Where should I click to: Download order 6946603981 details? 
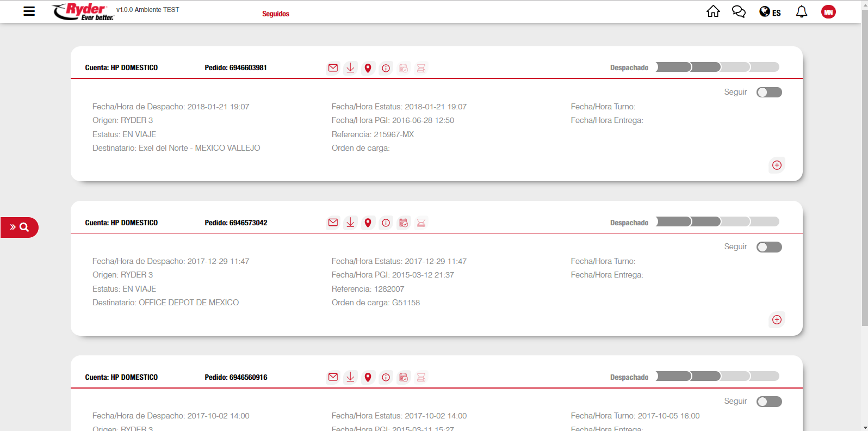[x=350, y=68]
